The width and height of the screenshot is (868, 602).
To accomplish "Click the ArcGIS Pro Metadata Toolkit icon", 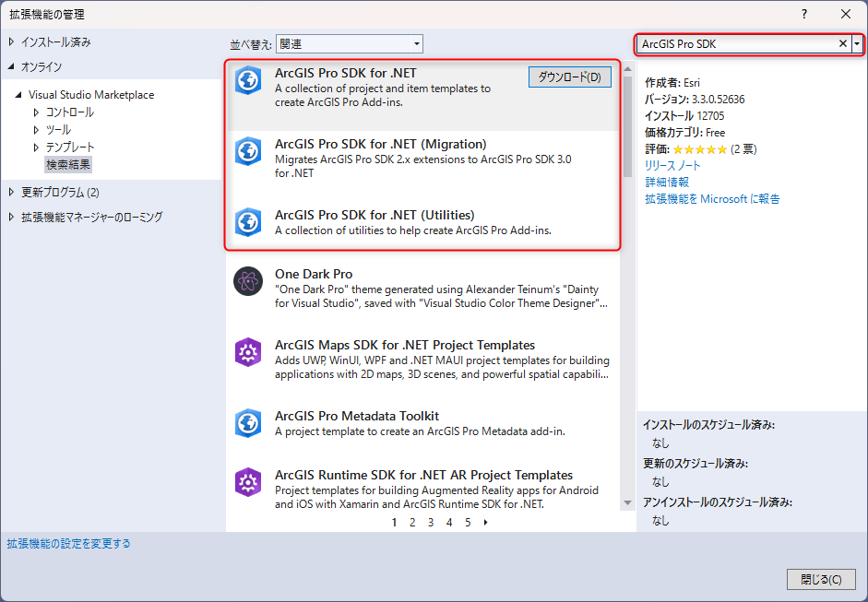I will pos(248,423).
